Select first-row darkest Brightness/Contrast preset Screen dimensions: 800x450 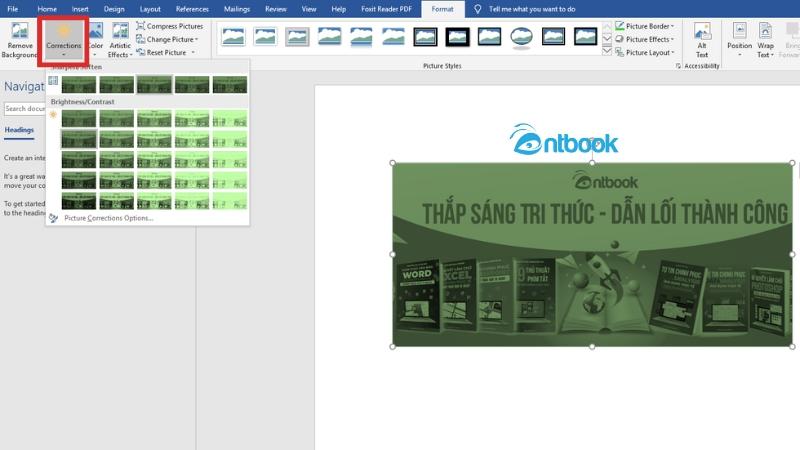[x=79, y=118]
